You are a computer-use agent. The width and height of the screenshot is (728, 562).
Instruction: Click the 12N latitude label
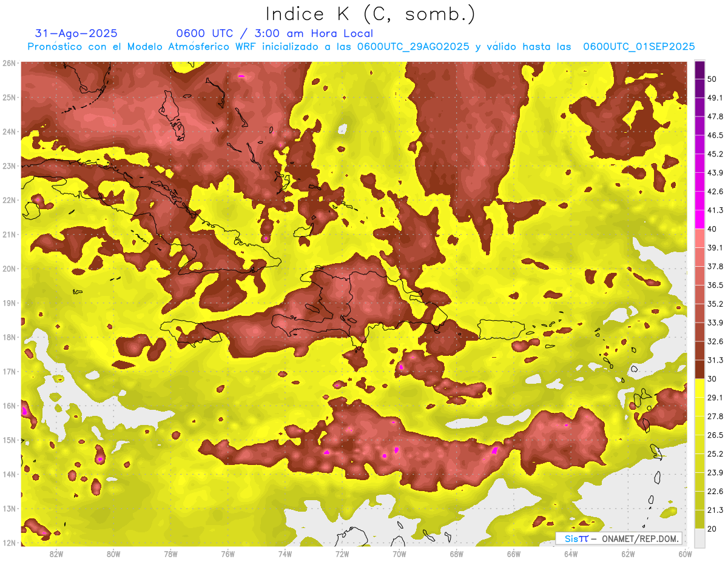pyautogui.click(x=9, y=543)
